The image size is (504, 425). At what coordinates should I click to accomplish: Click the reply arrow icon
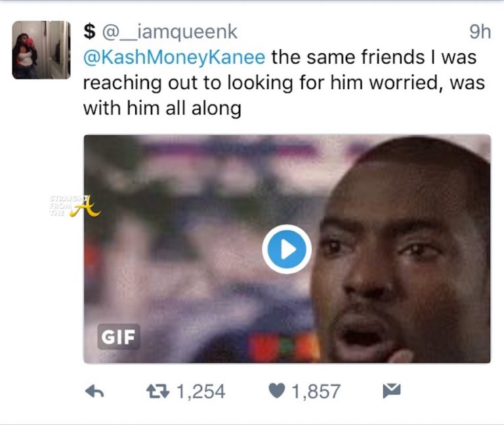point(94,392)
